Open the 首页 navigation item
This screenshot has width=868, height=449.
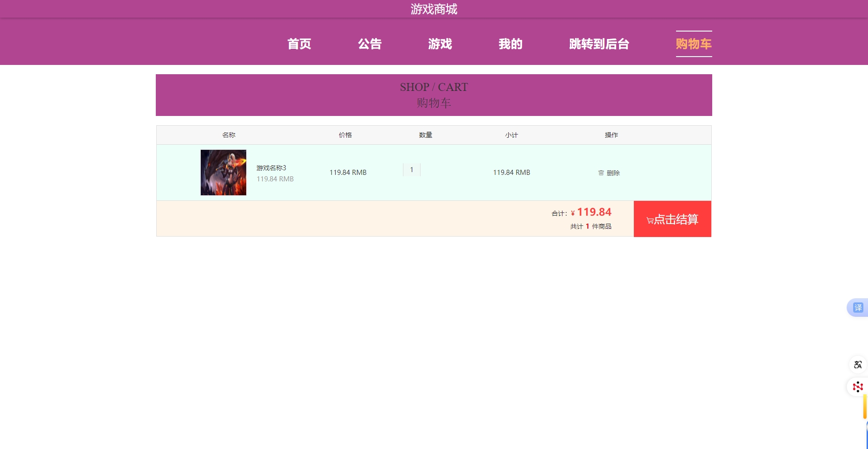[300, 44]
